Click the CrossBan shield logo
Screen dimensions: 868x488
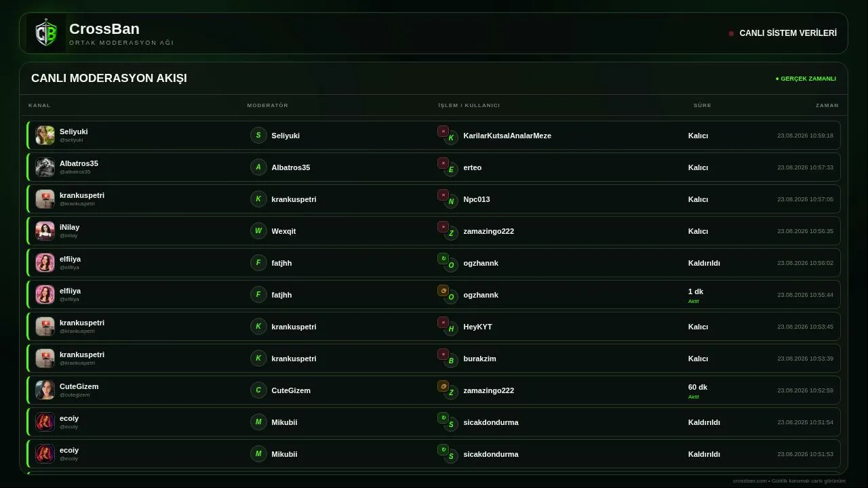point(46,33)
